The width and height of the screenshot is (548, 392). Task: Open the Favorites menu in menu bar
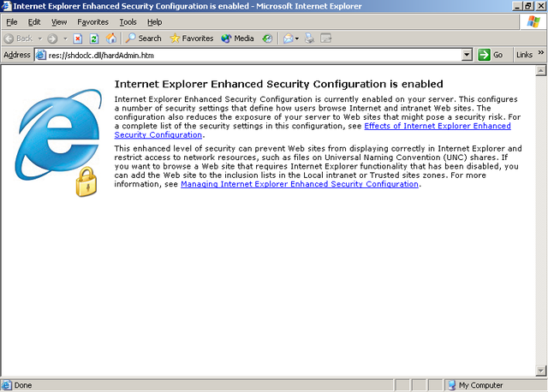click(x=92, y=22)
